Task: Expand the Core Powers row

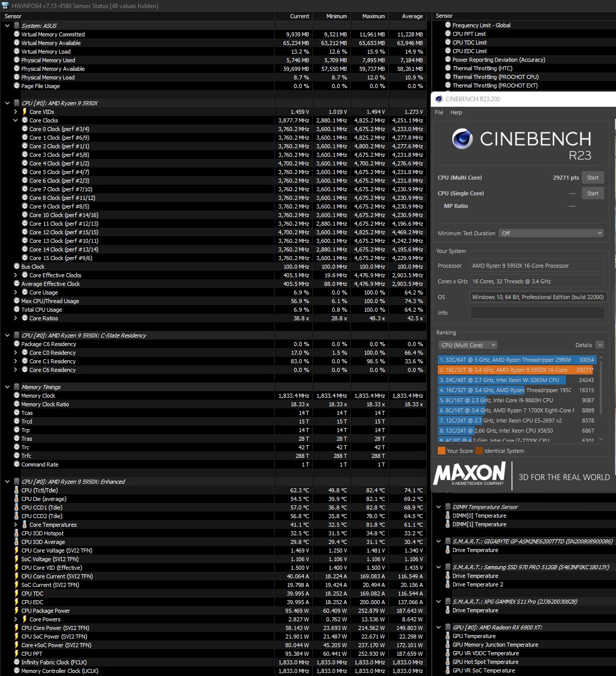Action: [15, 619]
